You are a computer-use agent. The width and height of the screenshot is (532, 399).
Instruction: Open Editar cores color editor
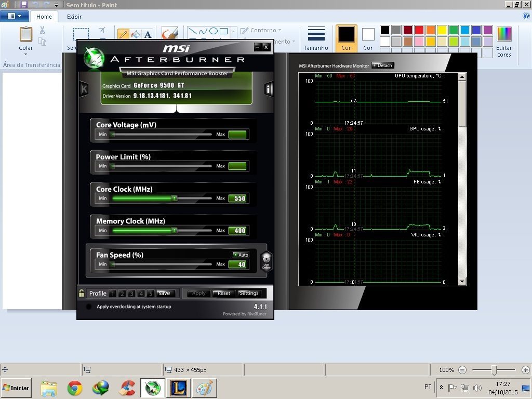(504, 42)
